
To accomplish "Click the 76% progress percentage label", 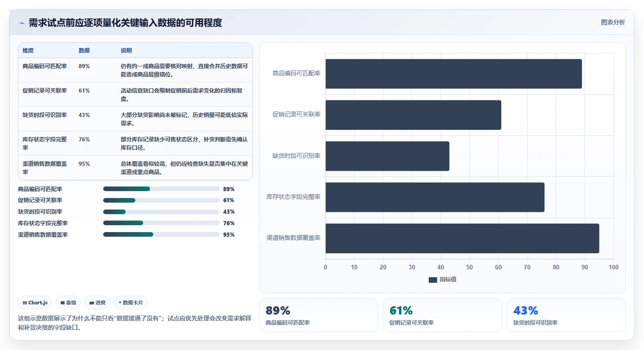I will [x=229, y=223].
